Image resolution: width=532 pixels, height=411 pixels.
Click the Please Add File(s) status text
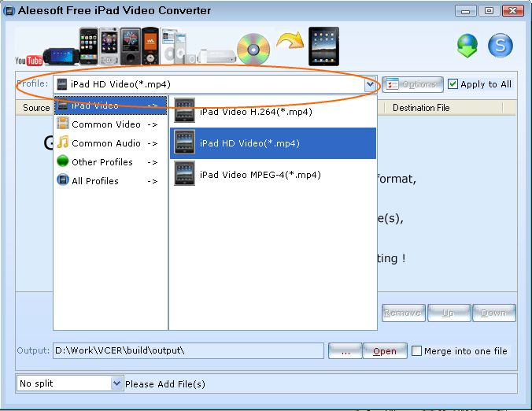pyautogui.click(x=165, y=384)
